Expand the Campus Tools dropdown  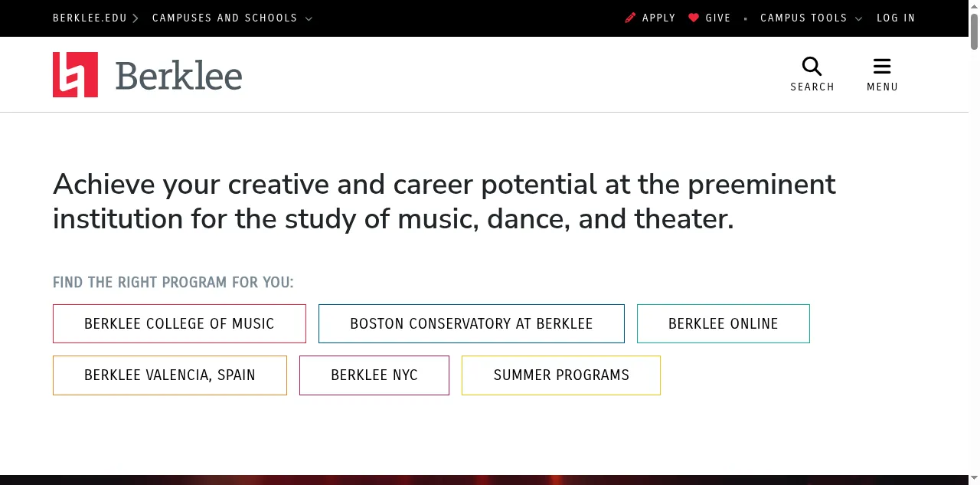(x=812, y=18)
